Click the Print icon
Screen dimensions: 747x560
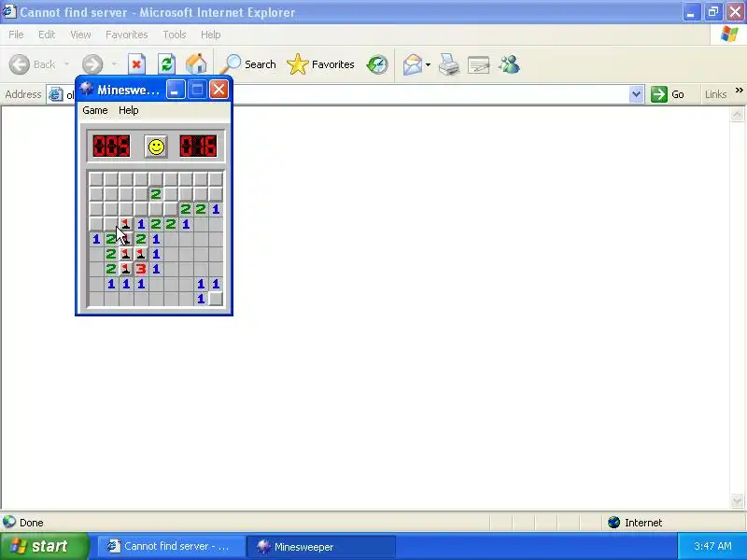(449, 64)
